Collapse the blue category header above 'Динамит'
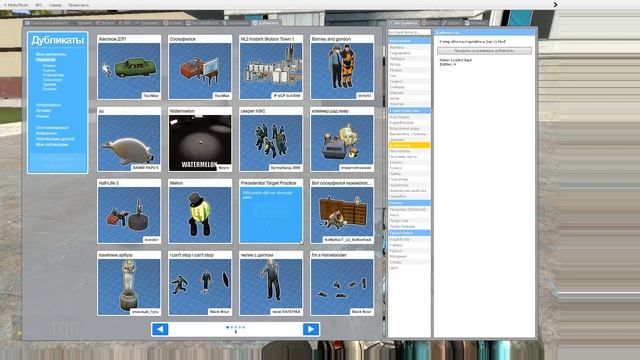Viewport: 640px width, 360px height. pos(409,111)
